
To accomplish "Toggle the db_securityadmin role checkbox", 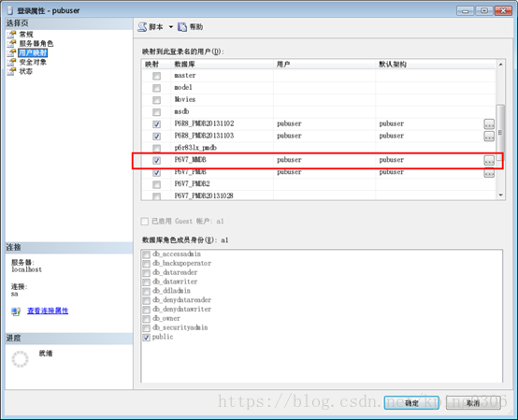I will pyautogui.click(x=146, y=328).
